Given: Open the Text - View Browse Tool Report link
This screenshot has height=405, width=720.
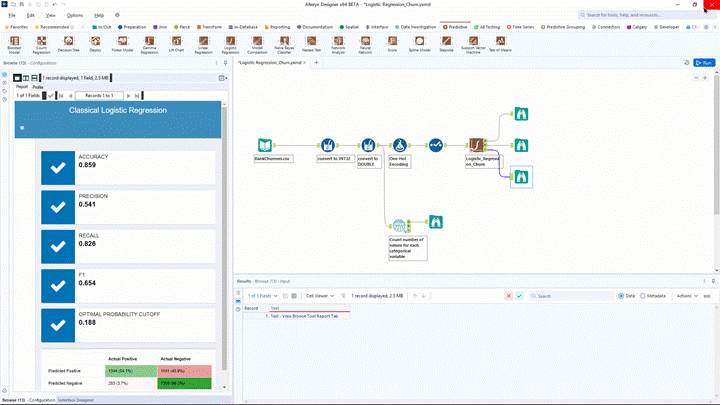Looking at the screenshot, I should (304, 316).
